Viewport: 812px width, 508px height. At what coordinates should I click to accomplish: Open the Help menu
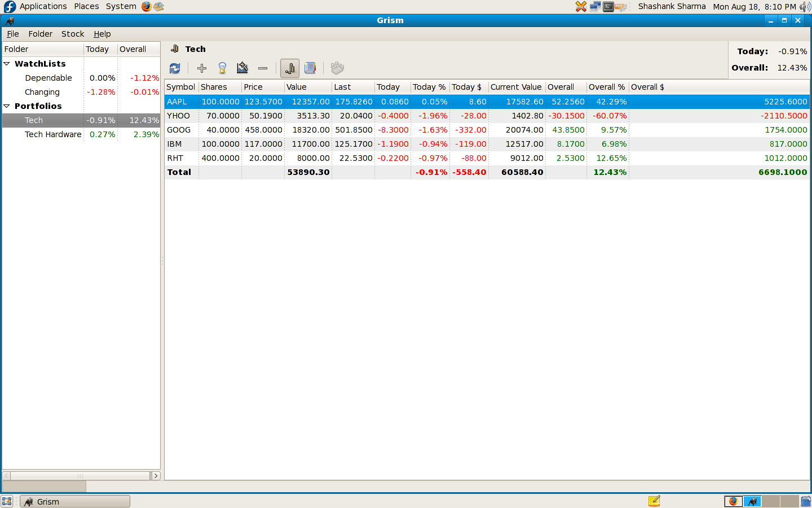pyautogui.click(x=102, y=34)
